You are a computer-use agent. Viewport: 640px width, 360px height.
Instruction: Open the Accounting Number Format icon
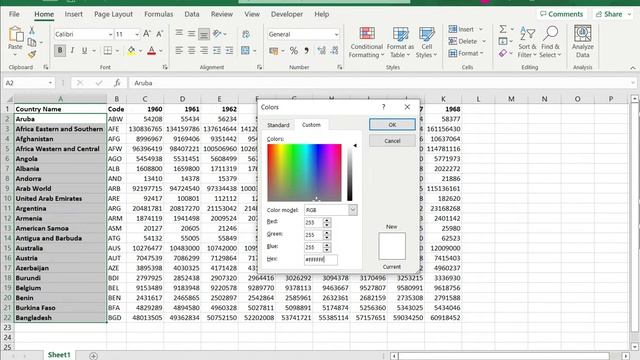[273, 51]
